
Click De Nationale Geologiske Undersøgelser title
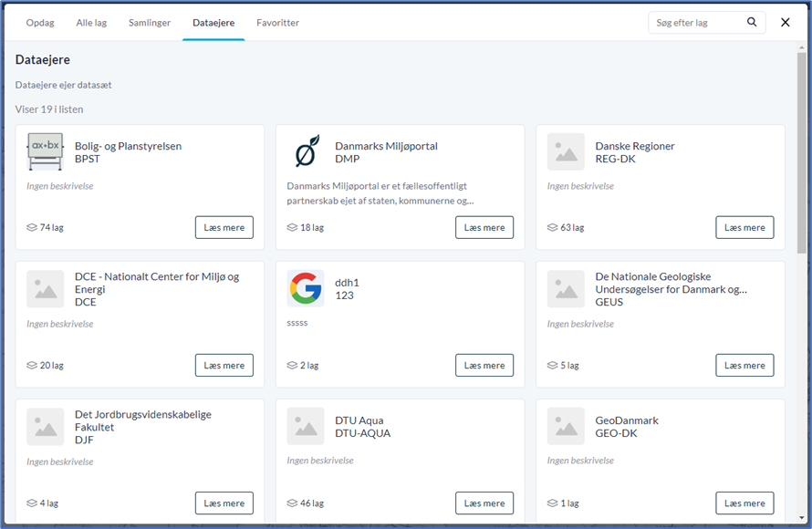tap(671, 283)
